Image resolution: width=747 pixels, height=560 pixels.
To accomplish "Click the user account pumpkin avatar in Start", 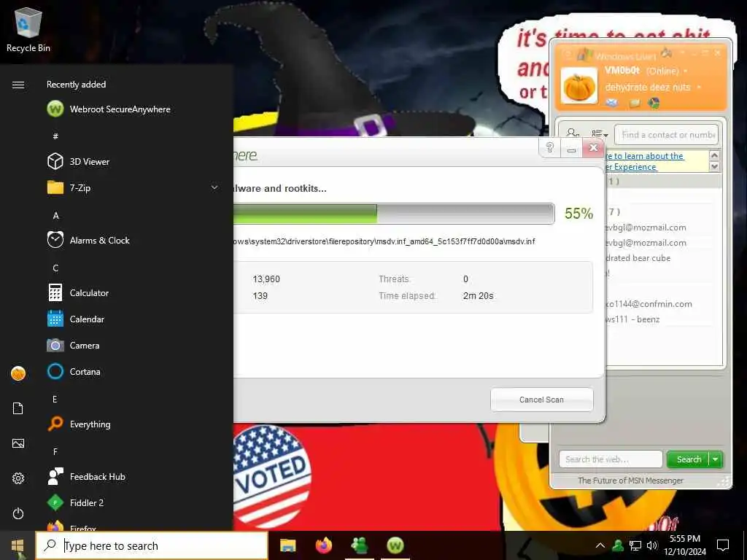I will 18,373.
